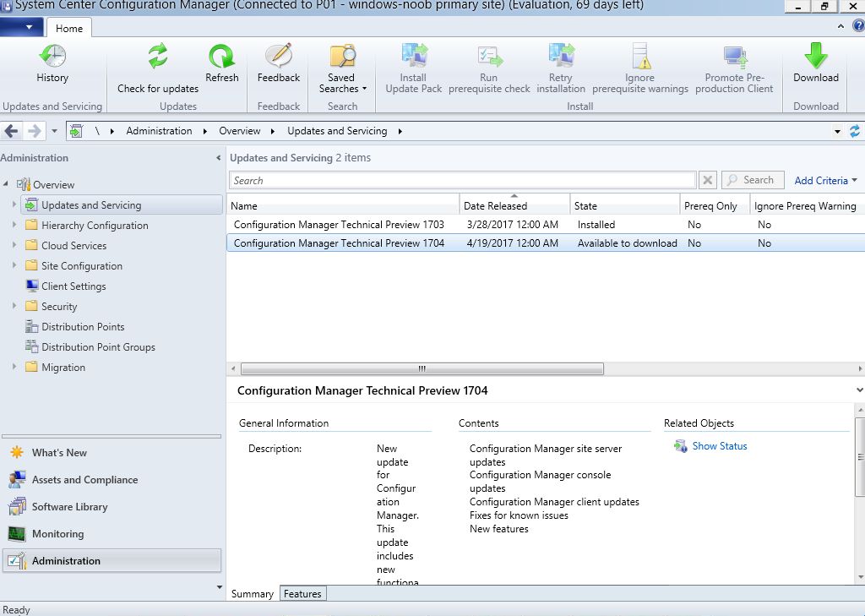This screenshot has height=616, width=865.
Task: Click the Ignore prerequisite warnings icon
Action: (x=640, y=56)
